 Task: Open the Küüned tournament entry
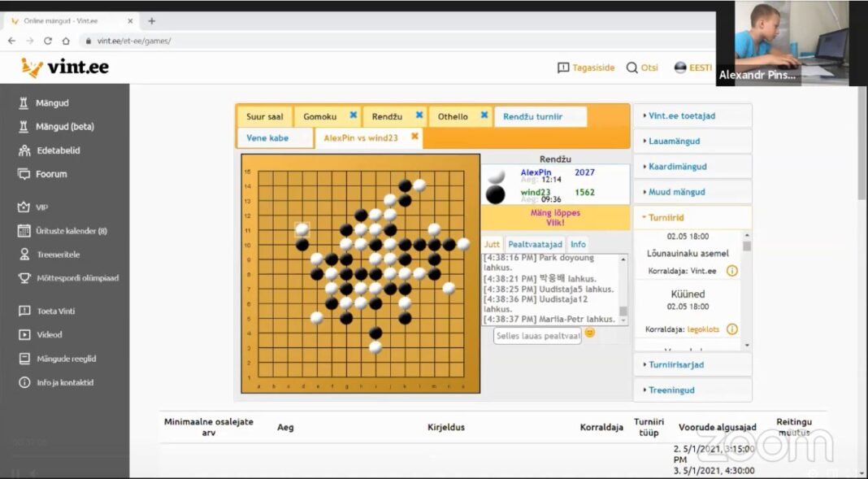688,294
